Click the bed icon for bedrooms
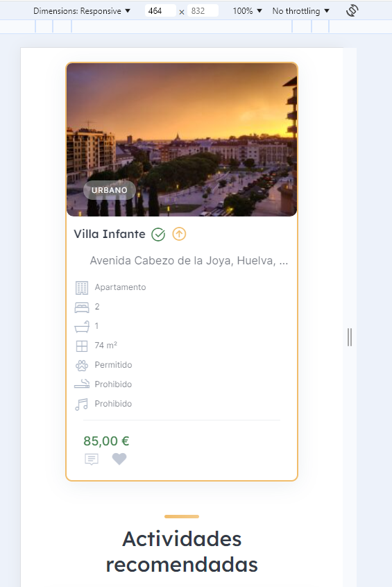 pos(82,307)
